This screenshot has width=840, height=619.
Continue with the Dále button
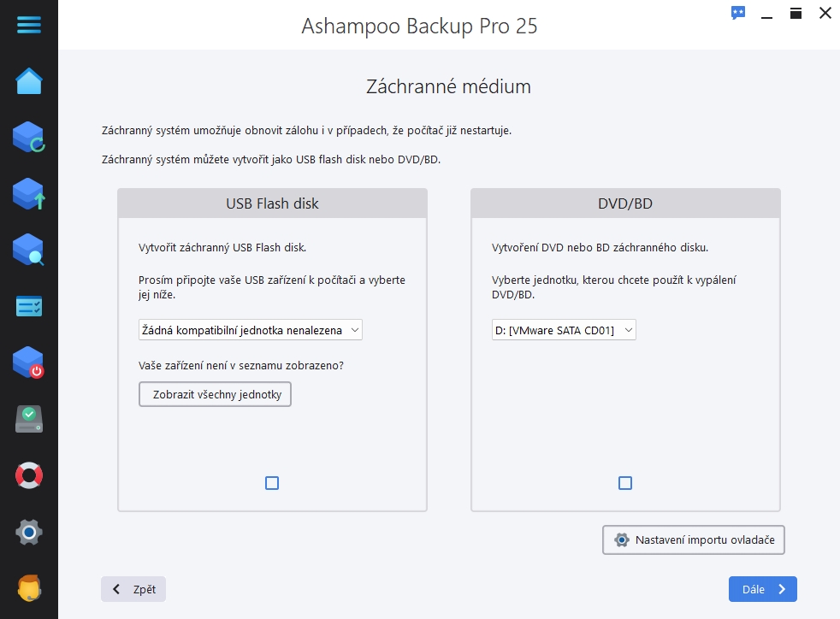pyautogui.click(x=762, y=589)
